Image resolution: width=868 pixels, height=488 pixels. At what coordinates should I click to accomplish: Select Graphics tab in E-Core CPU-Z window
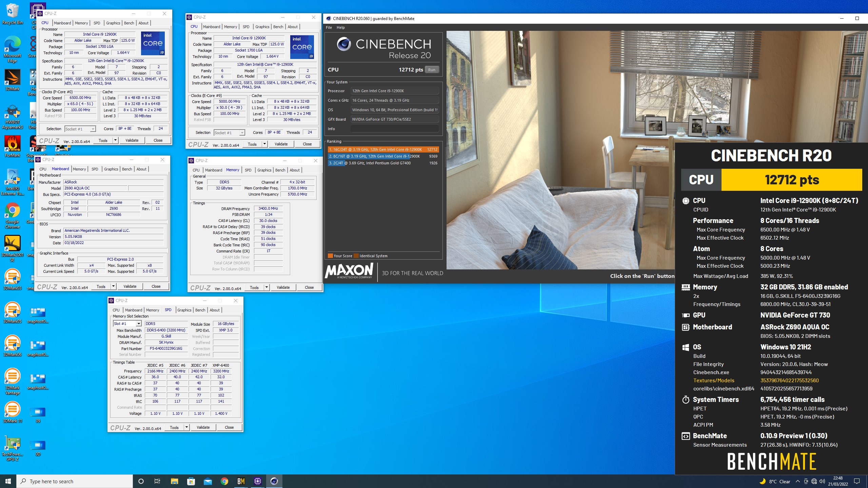click(x=262, y=27)
